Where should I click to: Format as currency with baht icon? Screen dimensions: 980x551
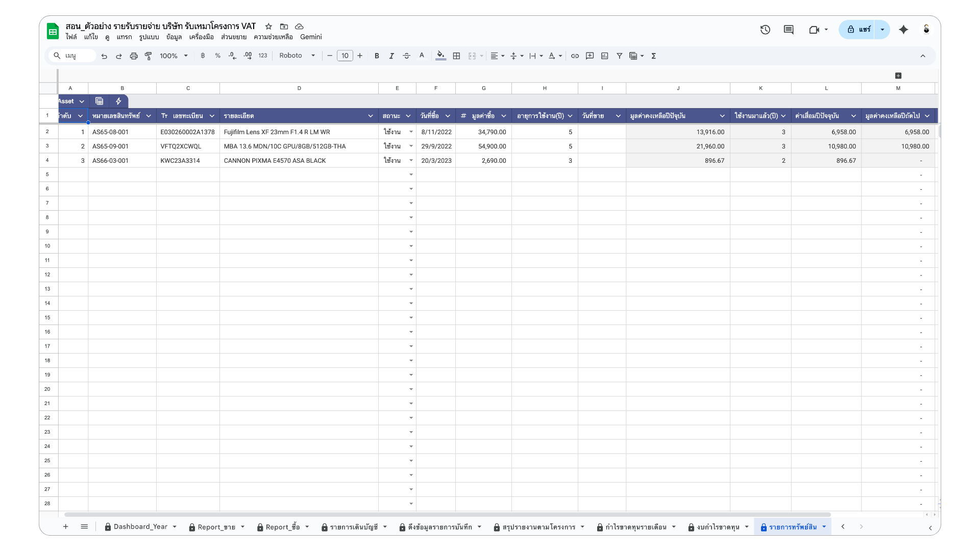click(x=203, y=56)
